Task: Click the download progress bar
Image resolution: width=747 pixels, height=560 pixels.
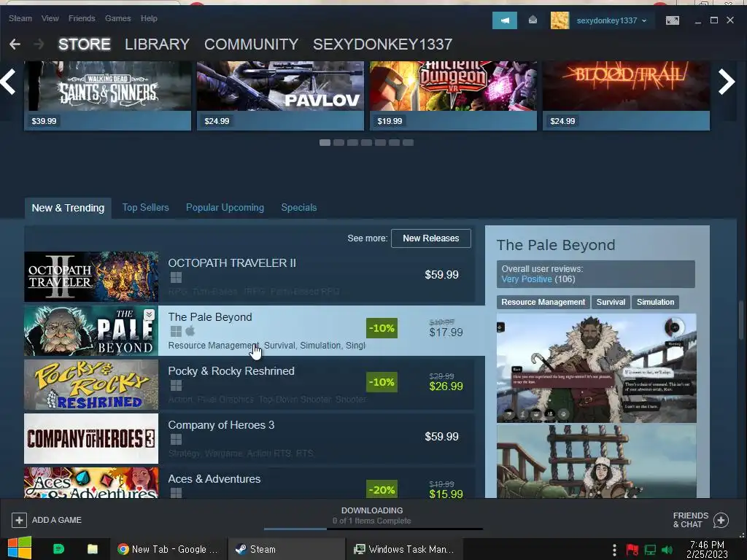Action: [373, 529]
